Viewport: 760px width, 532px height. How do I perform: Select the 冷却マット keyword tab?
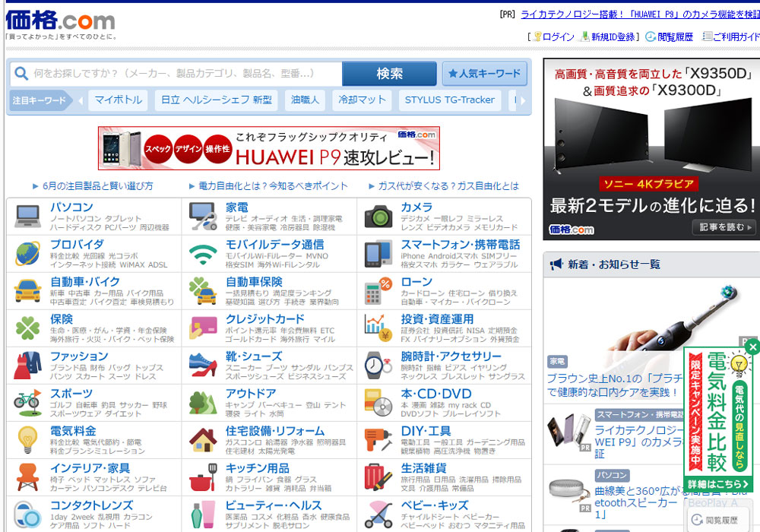(x=362, y=100)
